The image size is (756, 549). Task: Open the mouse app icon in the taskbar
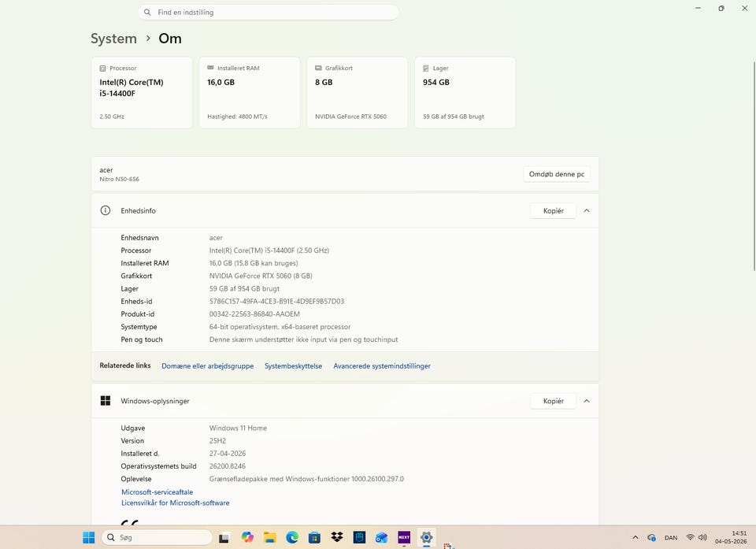(359, 537)
